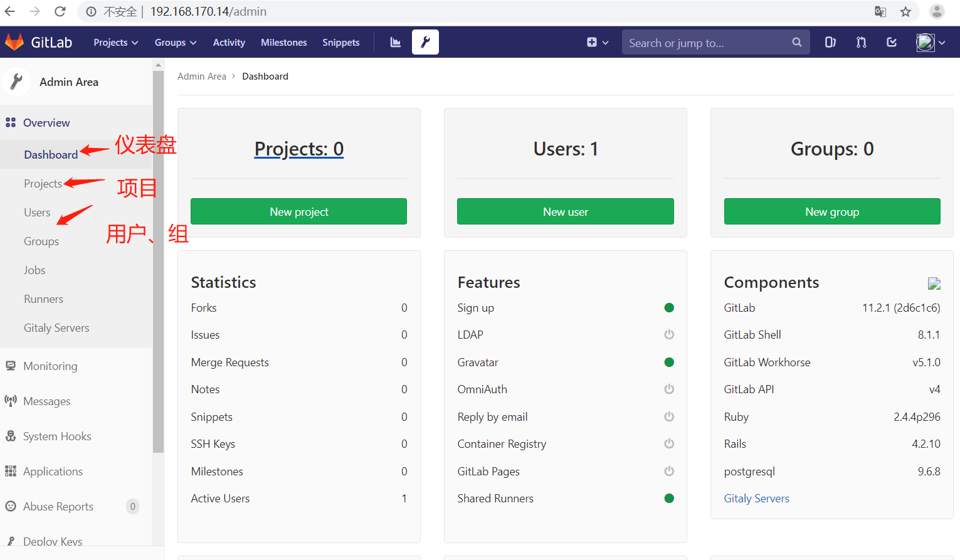This screenshot has width=960, height=560.
Task: Open the Merge requests icon in navbar
Action: (x=861, y=42)
